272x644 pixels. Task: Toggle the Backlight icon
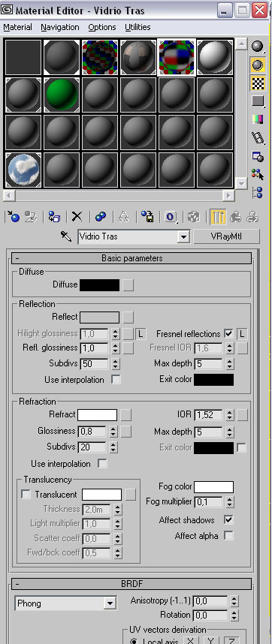tap(258, 65)
